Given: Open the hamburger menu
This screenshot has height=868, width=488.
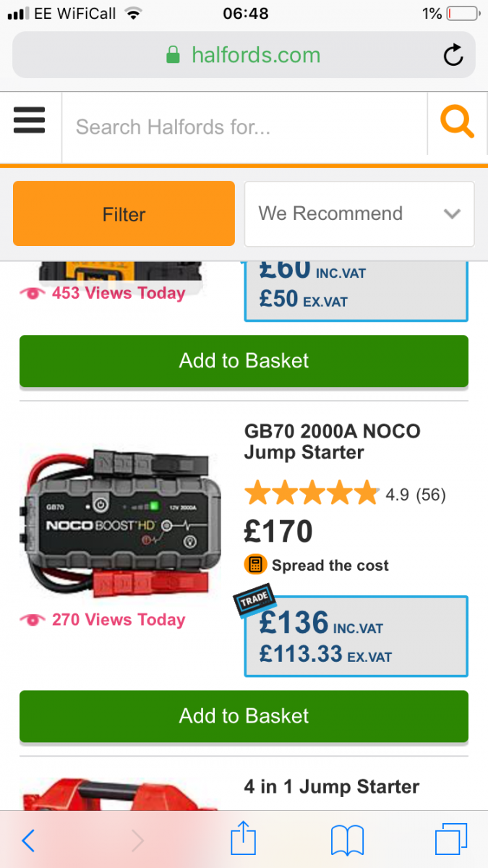Looking at the screenshot, I should pyautogui.click(x=29, y=120).
